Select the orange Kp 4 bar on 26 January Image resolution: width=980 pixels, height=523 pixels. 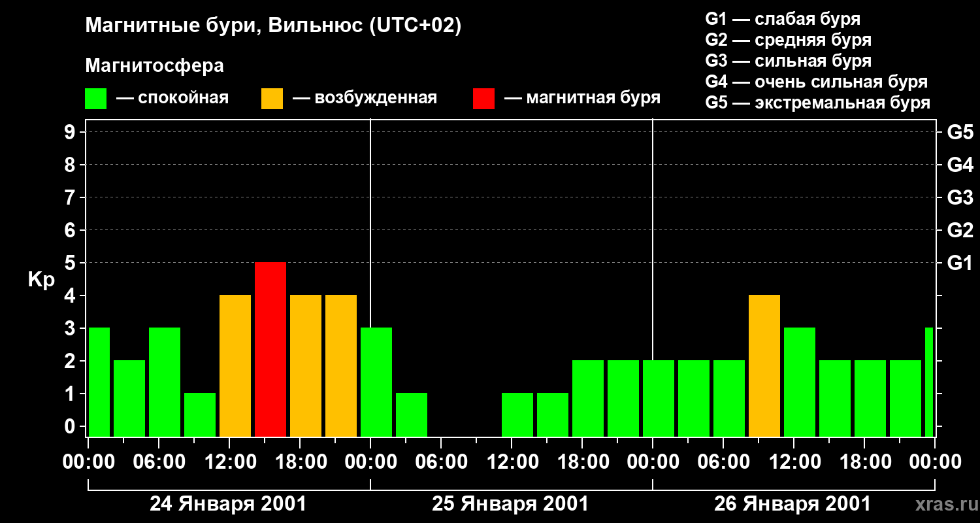point(764,365)
